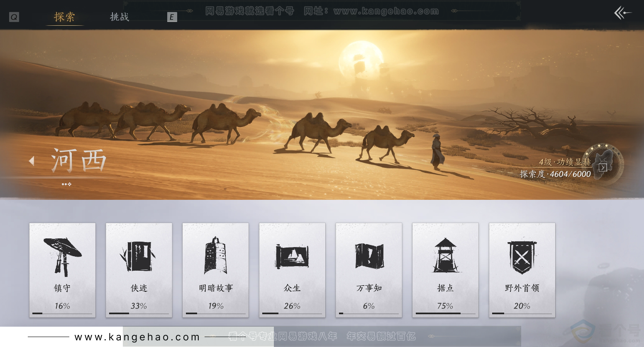Click the 万事知 label
The width and height of the screenshot is (644, 347).
point(369,288)
